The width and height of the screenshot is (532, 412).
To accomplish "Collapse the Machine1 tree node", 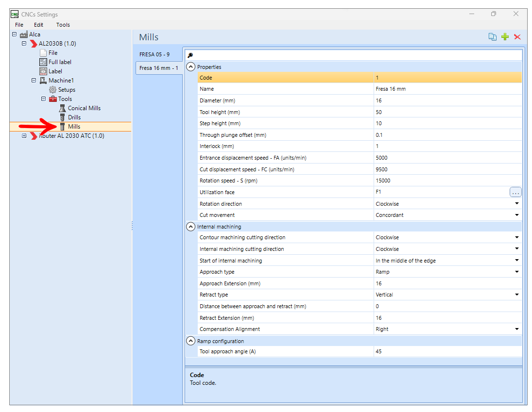I will (34, 80).
